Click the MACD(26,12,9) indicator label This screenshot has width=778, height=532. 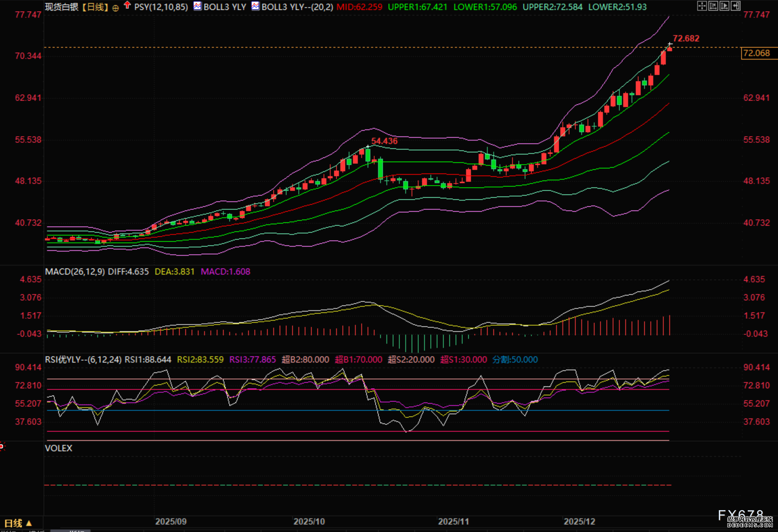75,271
